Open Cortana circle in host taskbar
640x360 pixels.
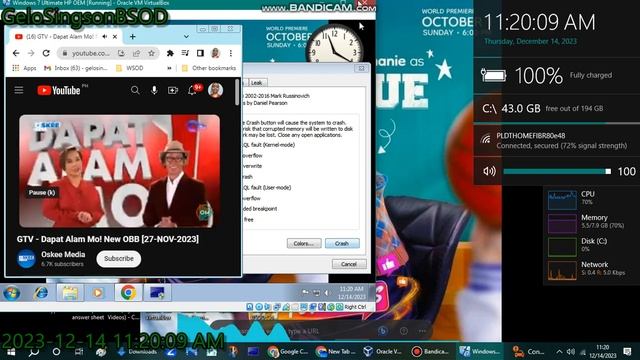click(x=56, y=351)
